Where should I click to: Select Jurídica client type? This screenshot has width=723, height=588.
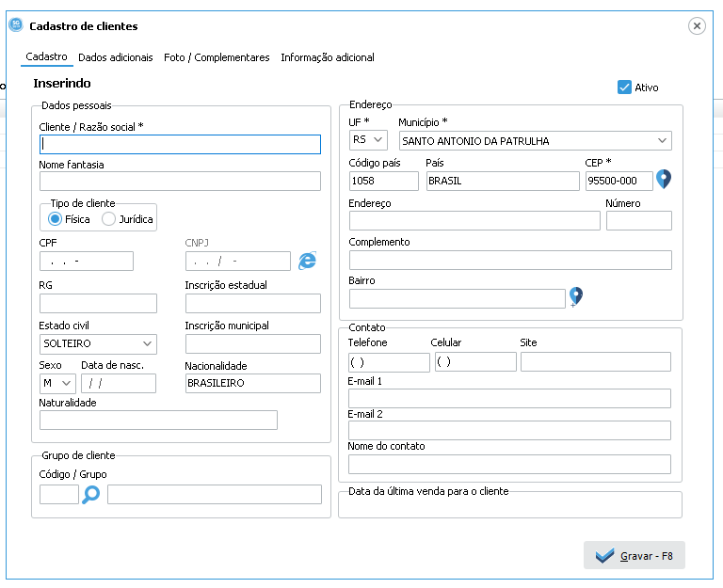click(109, 219)
